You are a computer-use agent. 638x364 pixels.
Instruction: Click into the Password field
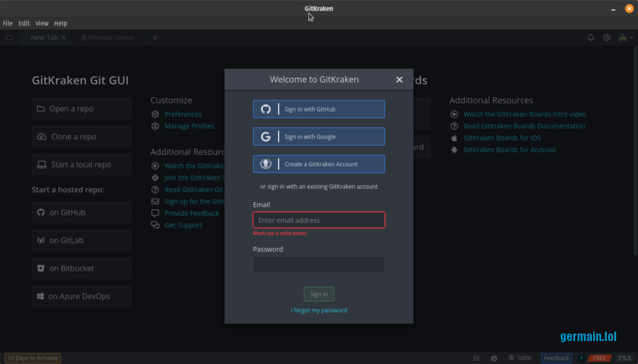click(x=319, y=264)
